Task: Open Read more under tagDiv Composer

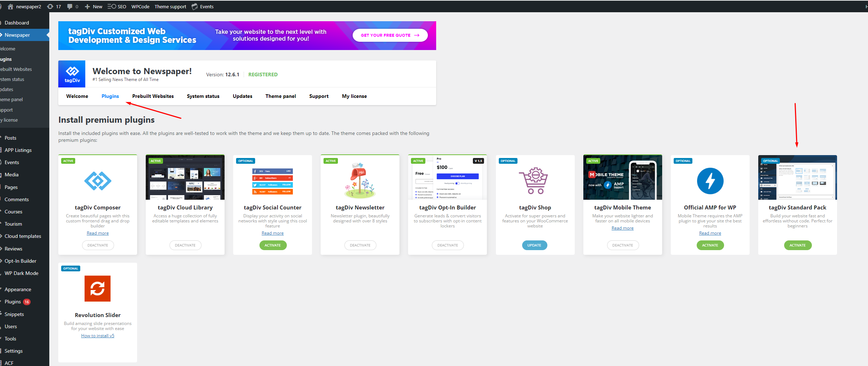Action: pos(98,233)
